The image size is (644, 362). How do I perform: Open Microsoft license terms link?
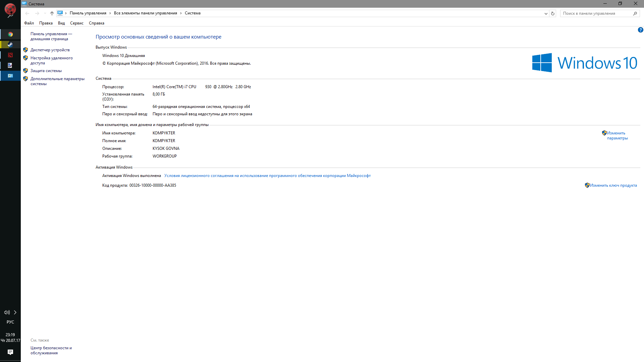pyautogui.click(x=267, y=176)
